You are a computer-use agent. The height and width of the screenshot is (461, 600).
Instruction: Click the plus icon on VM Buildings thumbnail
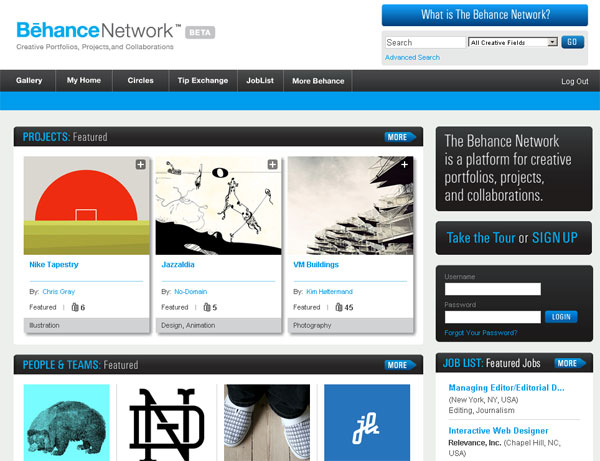pos(404,165)
